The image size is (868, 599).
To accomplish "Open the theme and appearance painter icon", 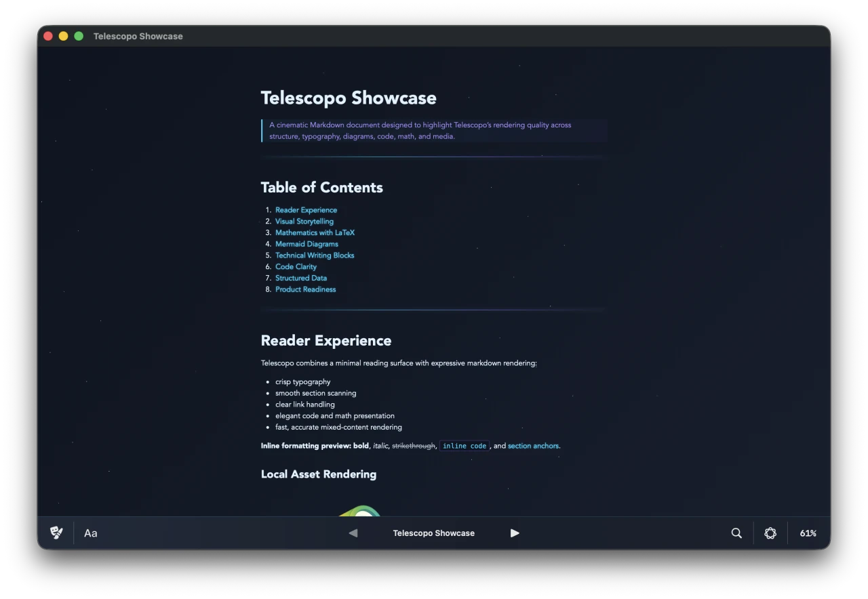I will pos(56,533).
